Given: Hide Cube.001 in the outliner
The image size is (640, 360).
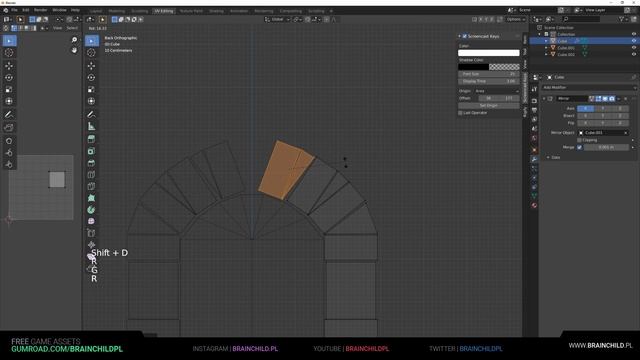Looking at the screenshot, I should coord(634,48).
